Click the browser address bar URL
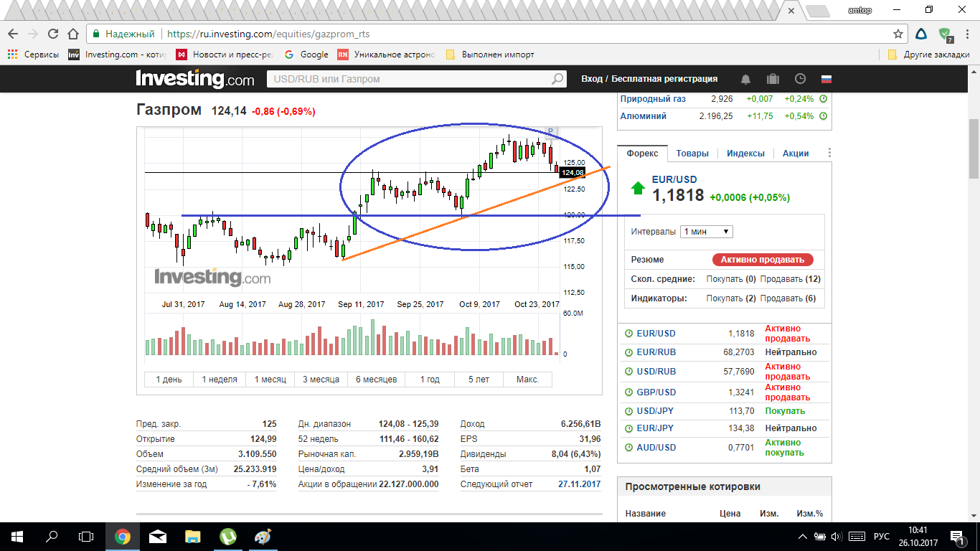980x551 pixels. tap(268, 34)
